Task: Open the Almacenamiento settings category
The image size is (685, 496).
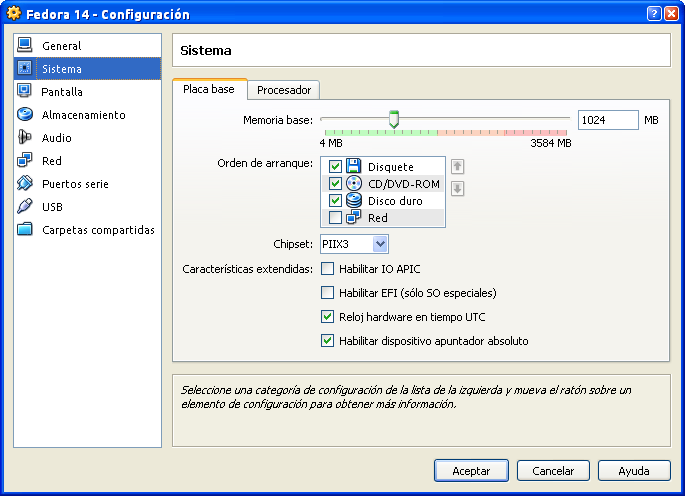Action: pos(87,114)
